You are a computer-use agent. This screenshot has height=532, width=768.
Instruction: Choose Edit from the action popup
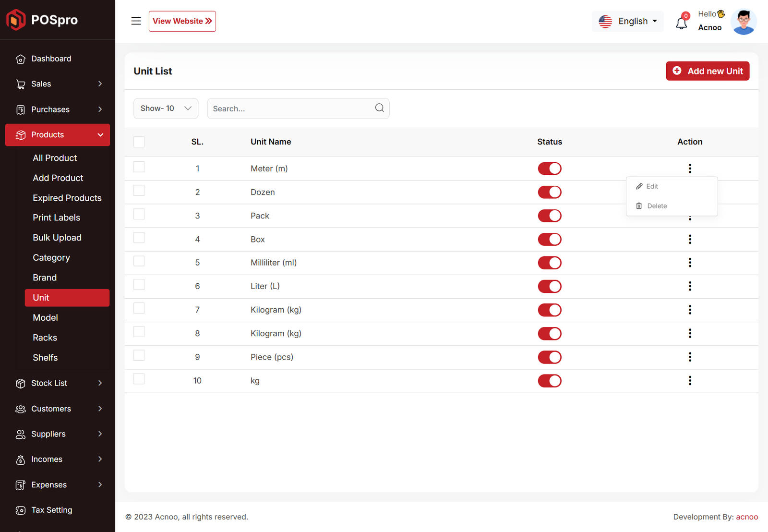click(x=651, y=186)
